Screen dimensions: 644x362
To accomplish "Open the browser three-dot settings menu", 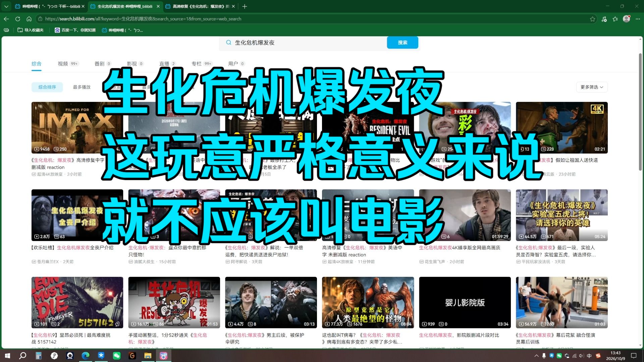I will click(x=638, y=19).
